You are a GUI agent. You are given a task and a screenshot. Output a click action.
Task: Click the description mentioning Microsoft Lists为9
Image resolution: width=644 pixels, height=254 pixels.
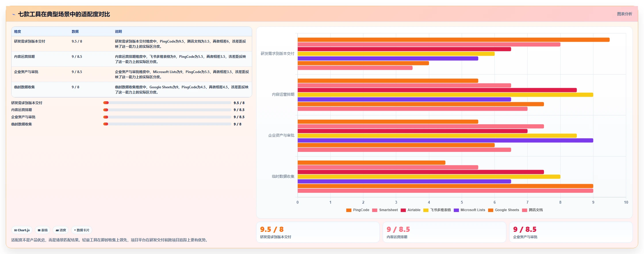(x=182, y=75)
